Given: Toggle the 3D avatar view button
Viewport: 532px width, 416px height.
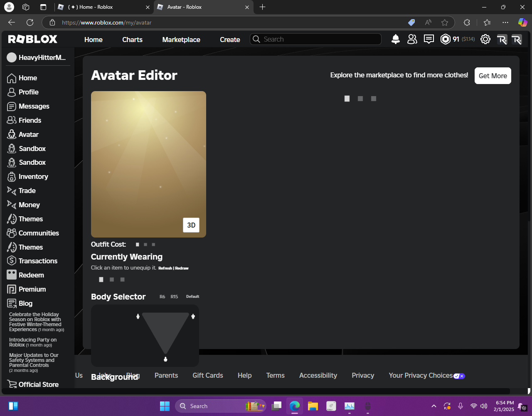Looking at the screenshot, I should (191, 225).
